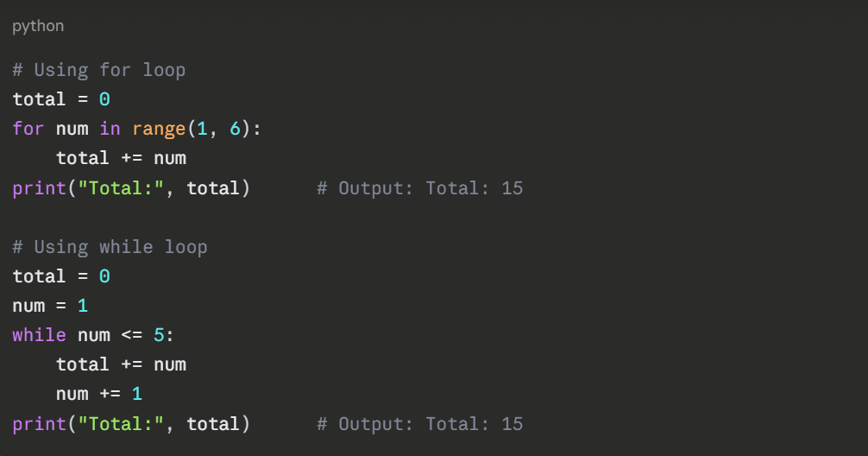Click the "<=" operator in the while condition
868x456 pixels.
click(132, 335)
